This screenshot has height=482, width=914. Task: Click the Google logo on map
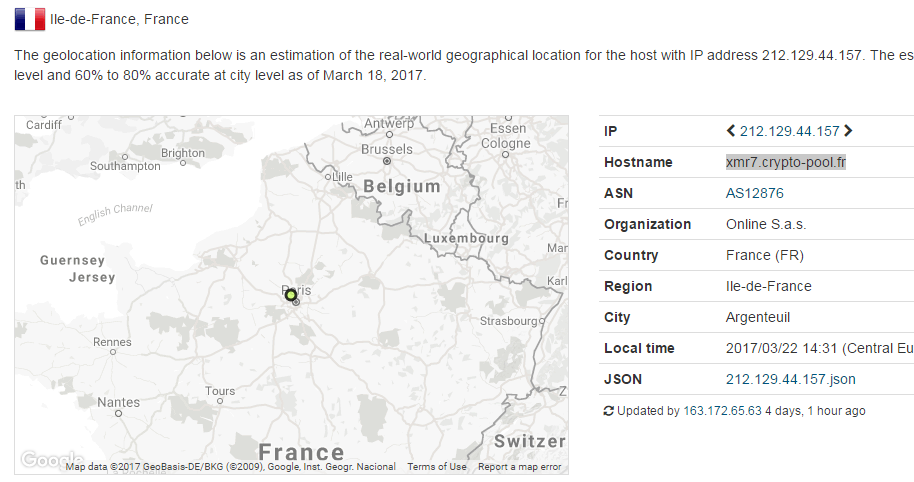[x=40, y=460]
